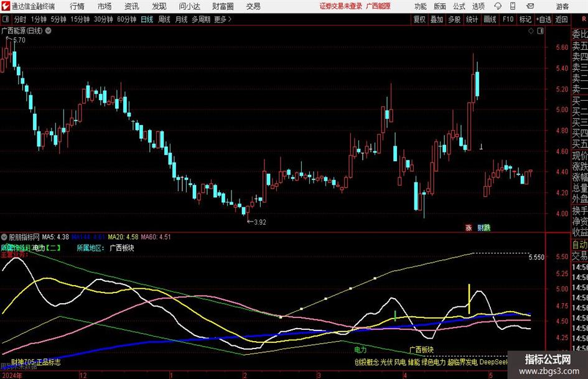
Task: Open the 发现 menu
Action: (159, 6)
